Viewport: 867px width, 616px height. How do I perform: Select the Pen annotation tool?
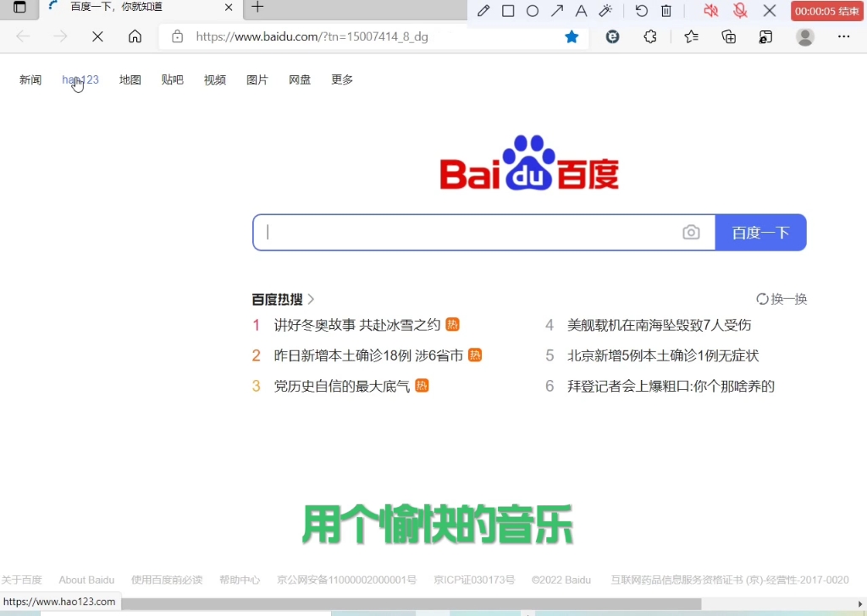[483, 11]
